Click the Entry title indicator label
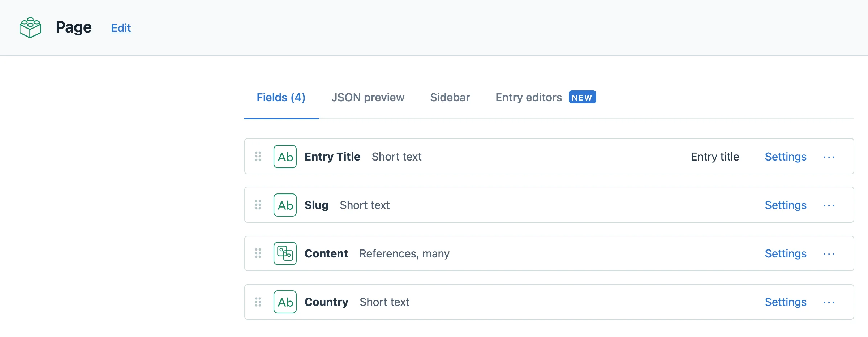This screenshot has height=337, width=868. (715, 157)
